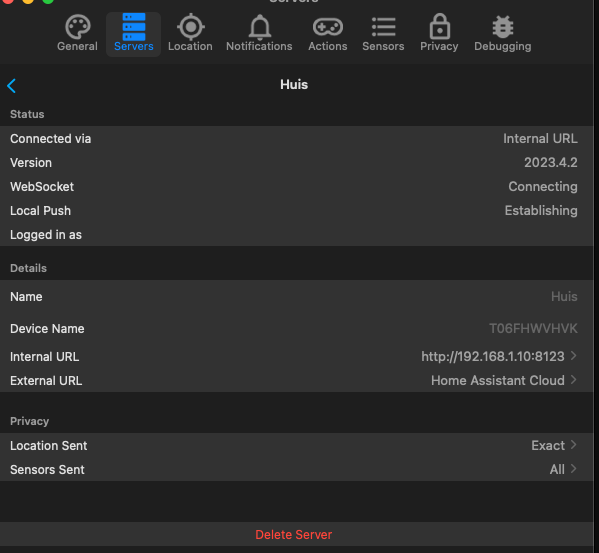Click the Servers tab label text
Image resolution: width=599 pixels, height=553 pixels.
[134, 46]
